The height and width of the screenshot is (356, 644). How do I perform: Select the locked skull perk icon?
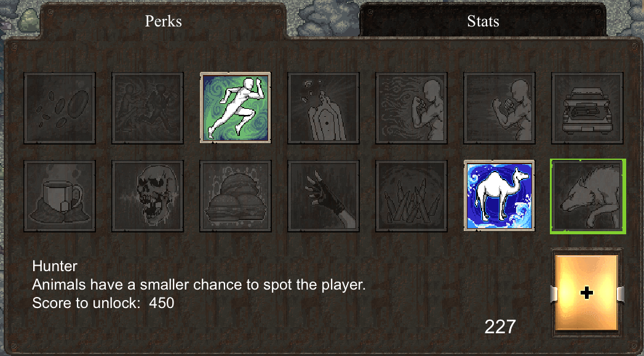tap(148, 196)
